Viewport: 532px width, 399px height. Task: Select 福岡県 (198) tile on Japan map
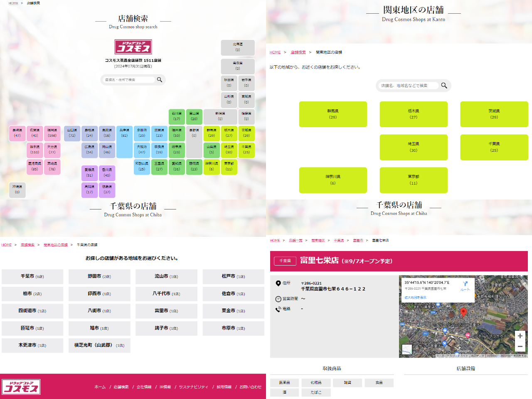(52, 133)
